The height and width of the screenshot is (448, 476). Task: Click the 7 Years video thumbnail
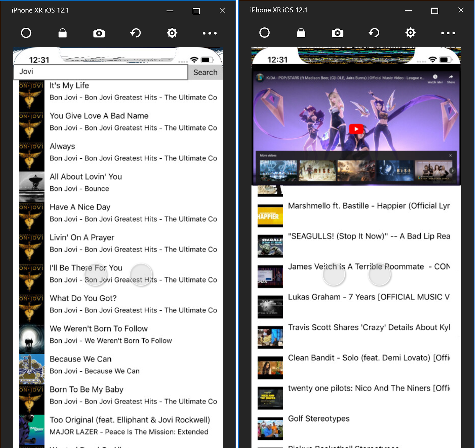click(x=270, y=307)
